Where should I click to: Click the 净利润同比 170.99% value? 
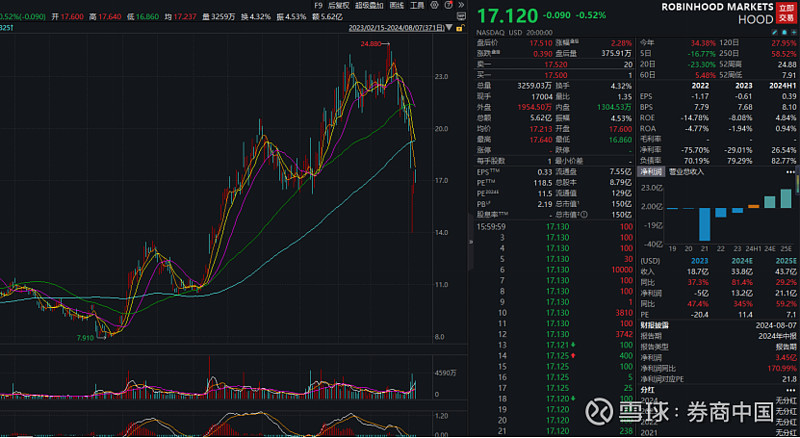click(x=781, y=368)
